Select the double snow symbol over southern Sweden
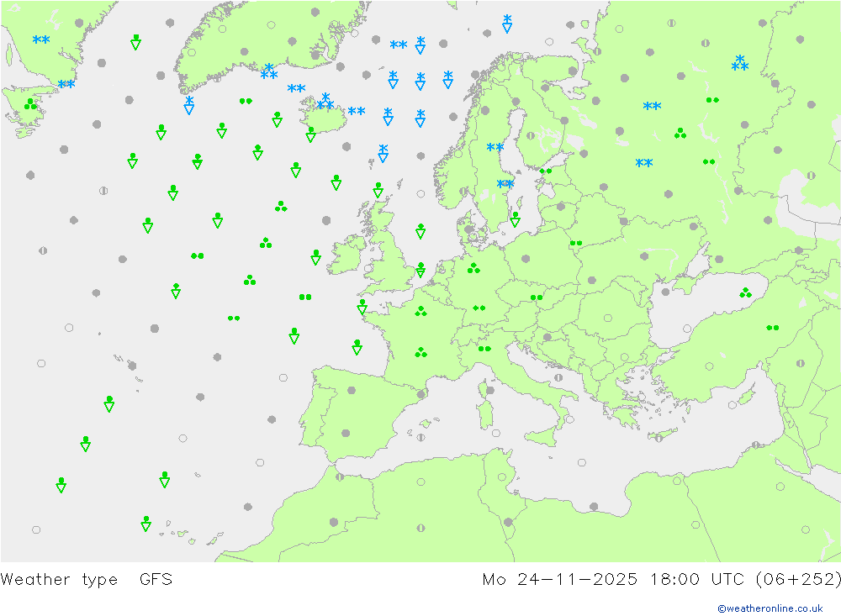 505,184
